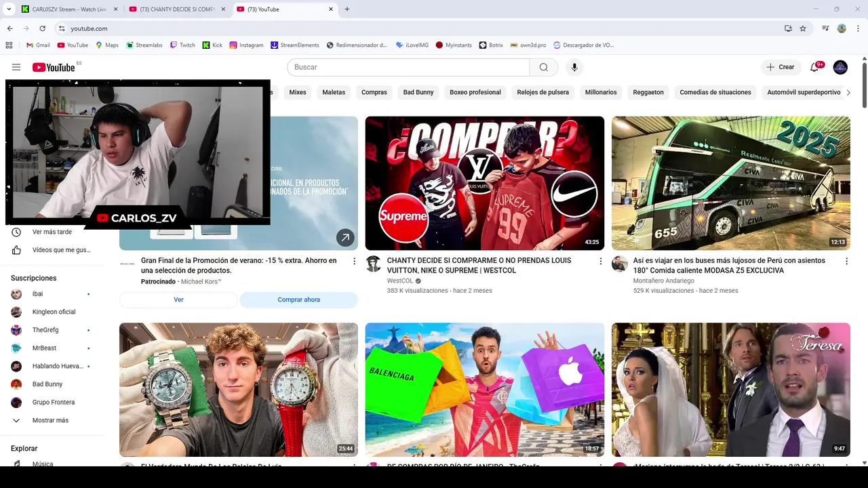This screenshot has width=868, height=488.
Task: Open the CHANTY DECIDE video thumbnail
Action: tap(485, 183)
